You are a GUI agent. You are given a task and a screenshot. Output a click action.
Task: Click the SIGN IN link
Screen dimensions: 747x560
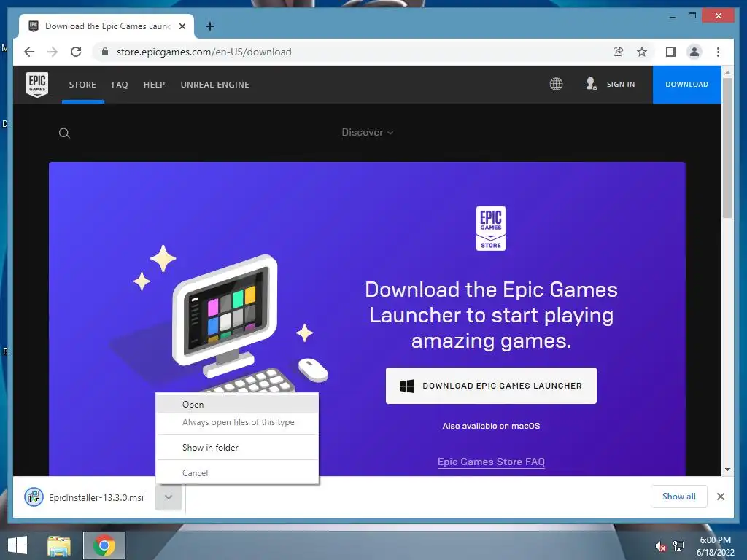pos(621,85)
